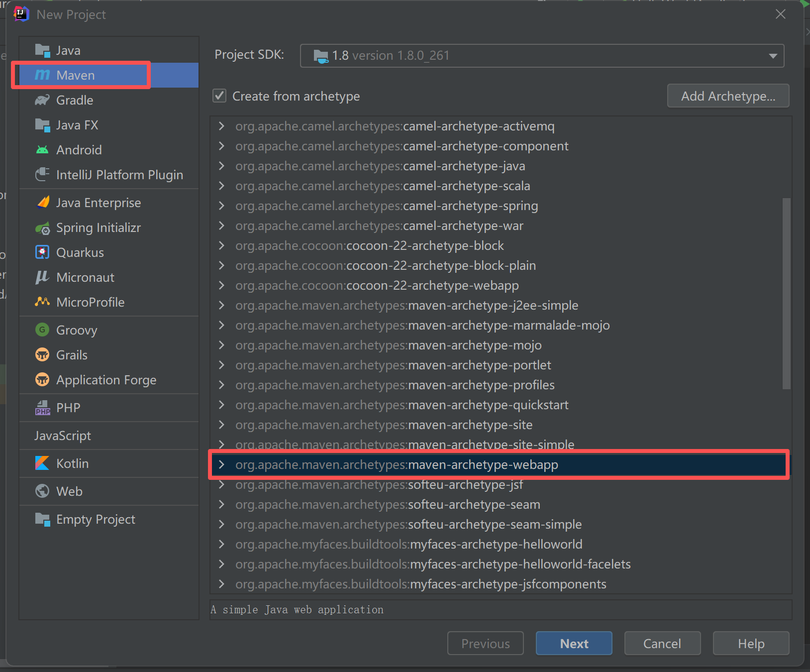The height and width of the screenshot is (672, 810).
Task: Select myfaces-archetype-helloworld-facelets row
Action: tap(501, 564)
